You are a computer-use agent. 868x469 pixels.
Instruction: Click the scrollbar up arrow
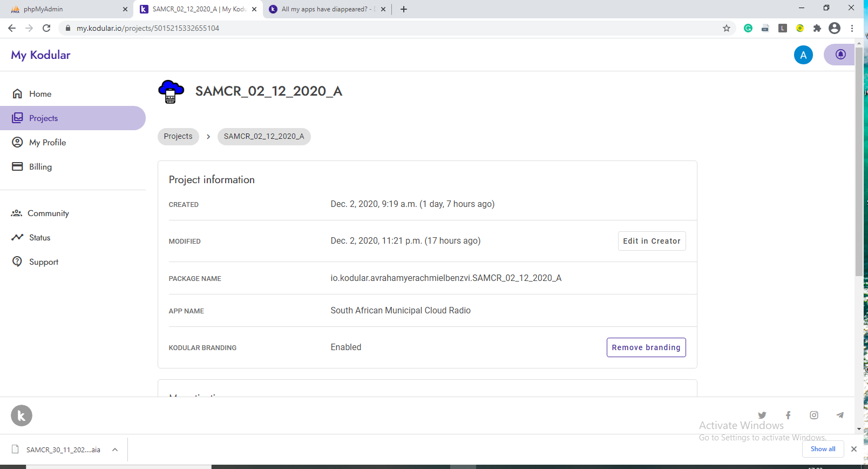(859, 43)
